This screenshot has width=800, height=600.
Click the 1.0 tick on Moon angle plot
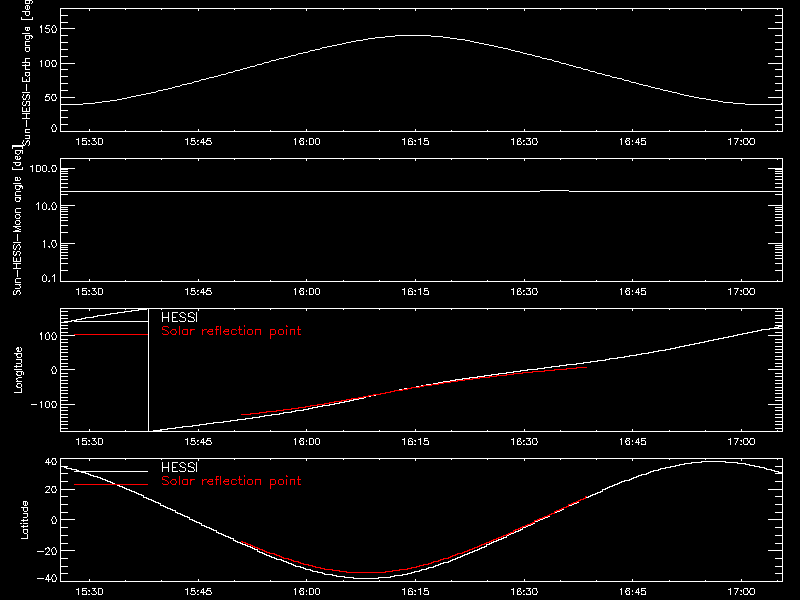(49, 244)
